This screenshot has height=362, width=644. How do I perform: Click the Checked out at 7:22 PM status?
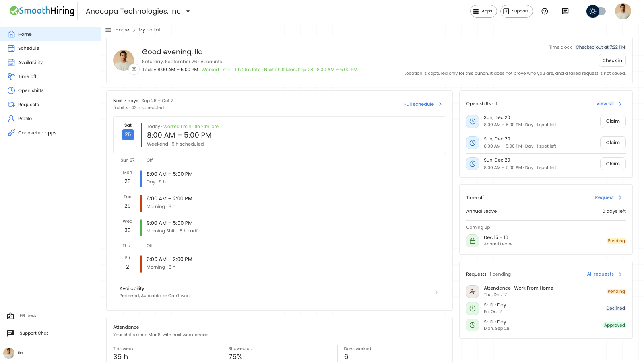[x=600, y=47]
